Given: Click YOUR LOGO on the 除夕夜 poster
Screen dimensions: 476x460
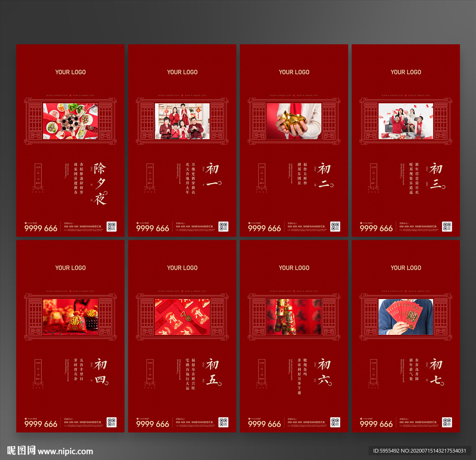Looking at the screenshot, I should tap(71, 72).
